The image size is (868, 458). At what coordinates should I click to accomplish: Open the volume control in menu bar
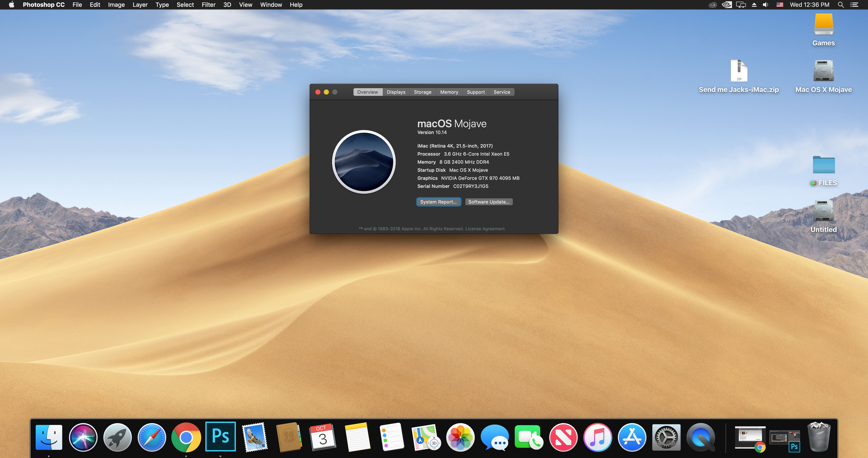pyautogui.click(x=766, y=5)
